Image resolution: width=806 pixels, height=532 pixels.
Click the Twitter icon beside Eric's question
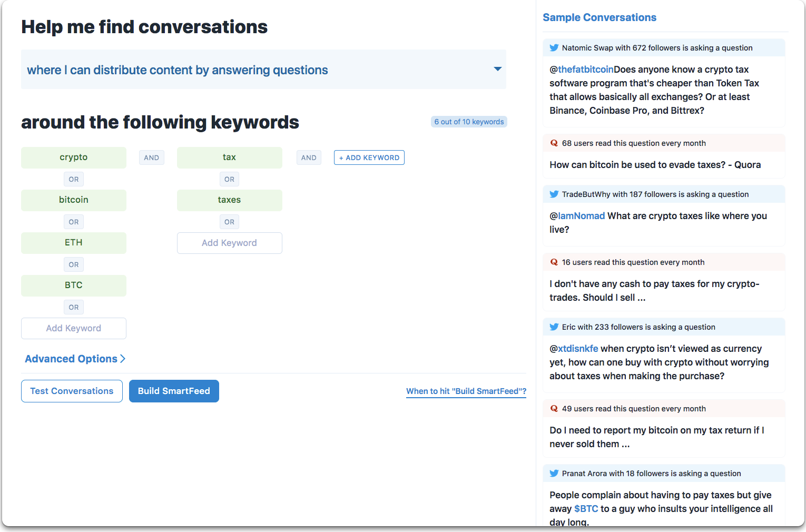554,327
